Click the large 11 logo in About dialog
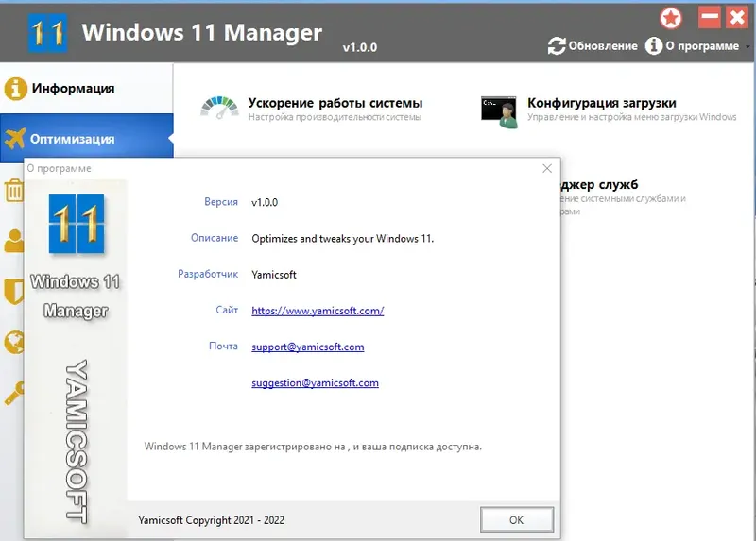The width and height of the screenshot is (756, 541). pyautogui.click(x=77, y=224)
